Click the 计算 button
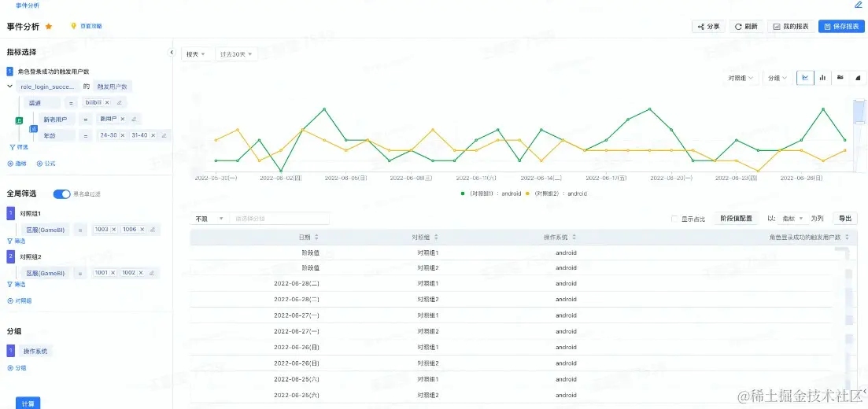The width and height of the screenshot is (868, 409). (x=28, y=403)
